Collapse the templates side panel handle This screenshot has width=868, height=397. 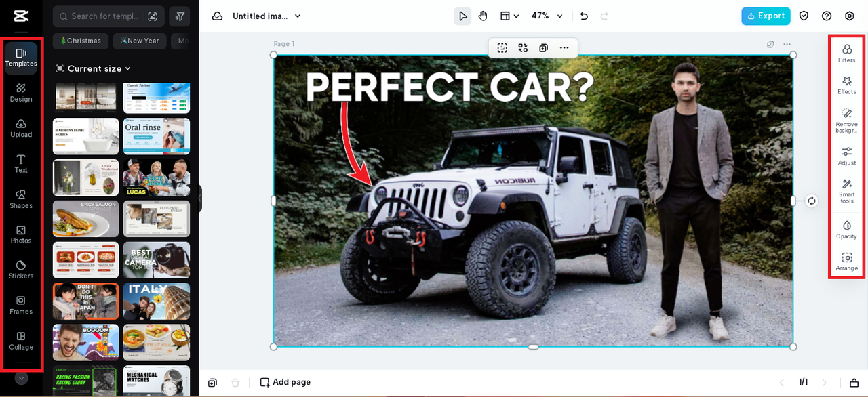[x=200, y=198]
